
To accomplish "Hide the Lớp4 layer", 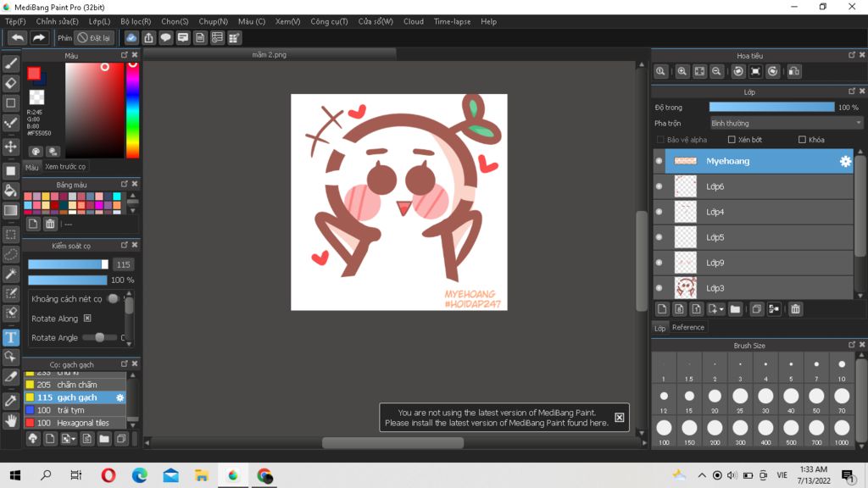I will [659, 212].
